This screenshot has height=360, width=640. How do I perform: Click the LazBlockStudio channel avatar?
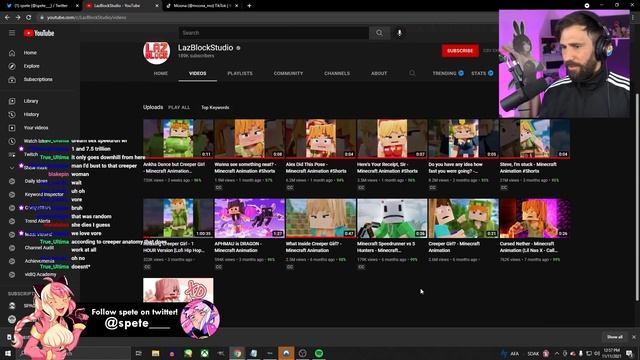click(x=157, y=52)
